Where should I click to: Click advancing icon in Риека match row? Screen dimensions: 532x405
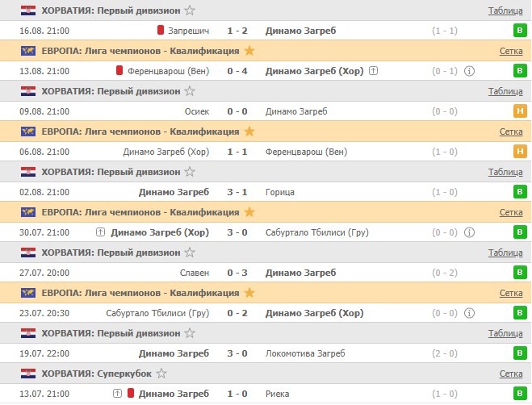tap(118, 394)
